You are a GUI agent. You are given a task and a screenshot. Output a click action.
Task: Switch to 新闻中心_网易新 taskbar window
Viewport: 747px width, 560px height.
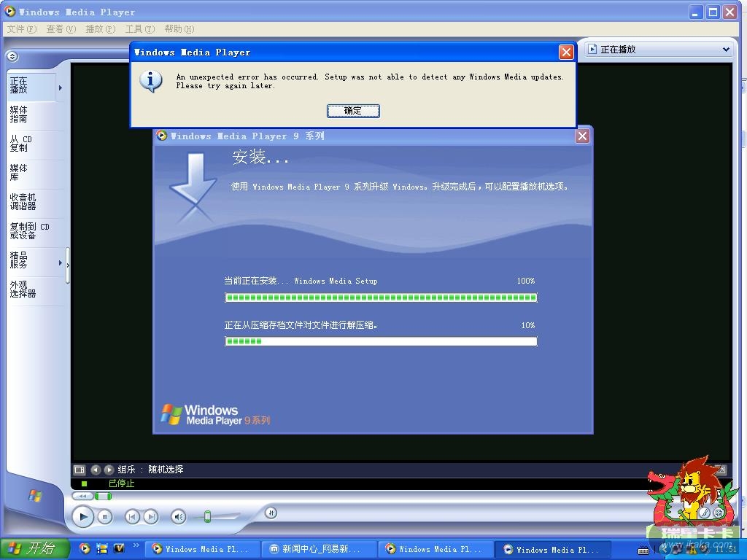tap(320, 550)
